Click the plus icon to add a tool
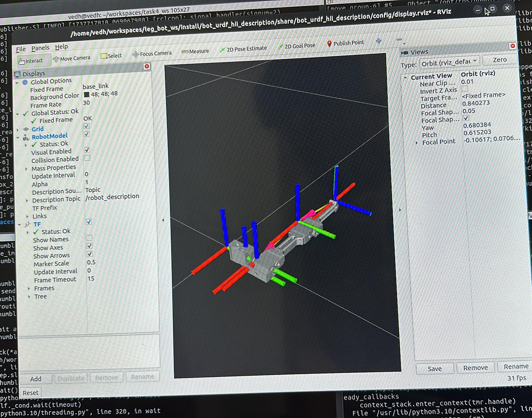 pos(379,41)
